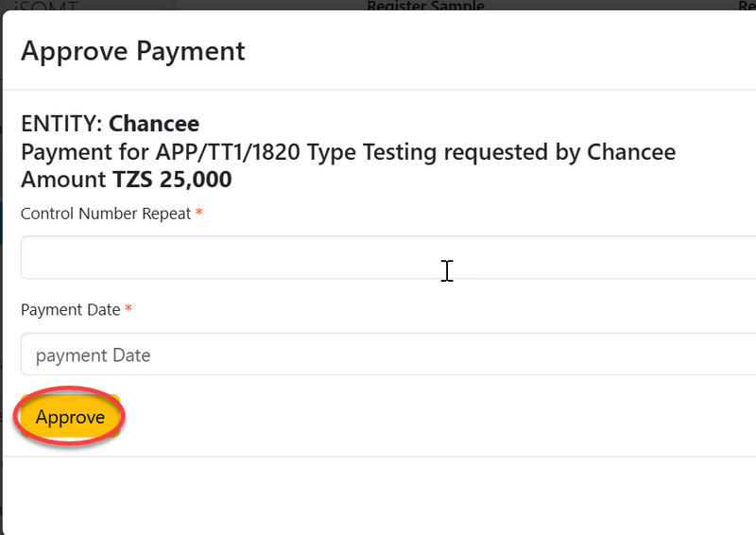Select Register Sample behind the dialog
756x535 pixels.
[425, 6]
